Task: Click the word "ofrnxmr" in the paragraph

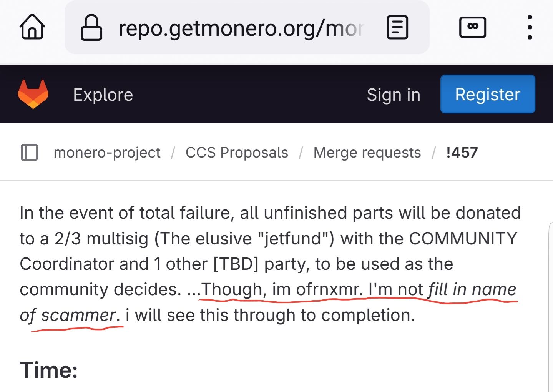Action: click(329, 289)
